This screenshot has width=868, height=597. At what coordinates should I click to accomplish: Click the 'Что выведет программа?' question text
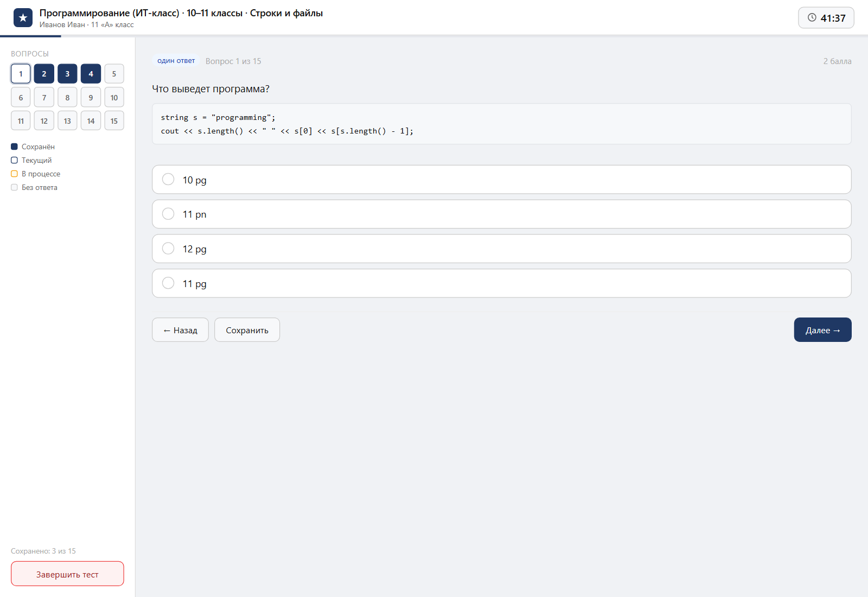click(210, 89)
